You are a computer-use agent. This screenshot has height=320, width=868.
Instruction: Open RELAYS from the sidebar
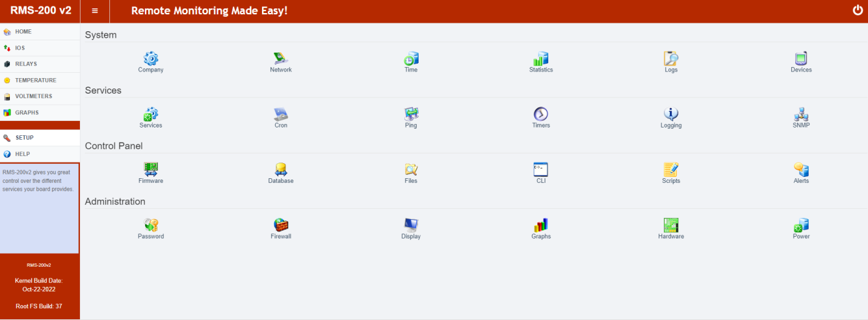coord(26,64)
